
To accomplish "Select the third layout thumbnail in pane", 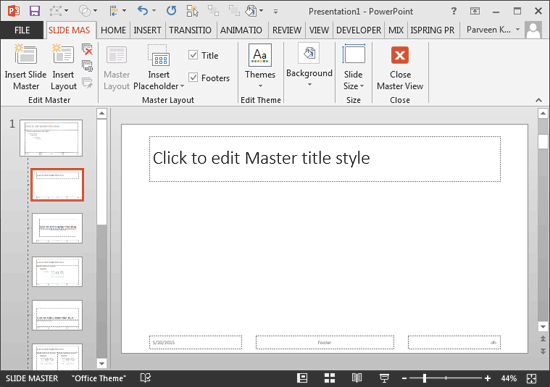I will [x=57, y=272].
